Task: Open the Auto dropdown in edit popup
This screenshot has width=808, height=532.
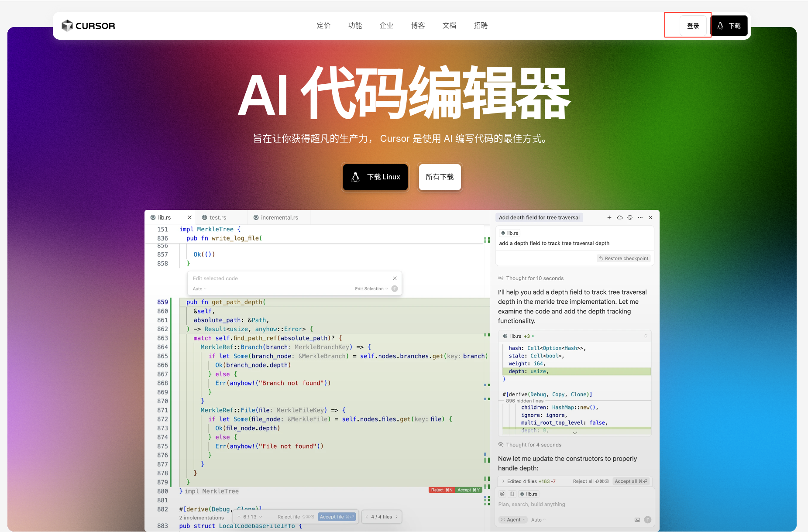Action: (x=199, y=289)
